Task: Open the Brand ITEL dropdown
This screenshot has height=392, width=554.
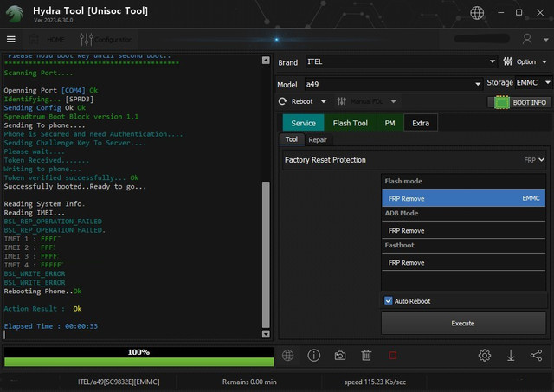Action: [x=401, y=61]
